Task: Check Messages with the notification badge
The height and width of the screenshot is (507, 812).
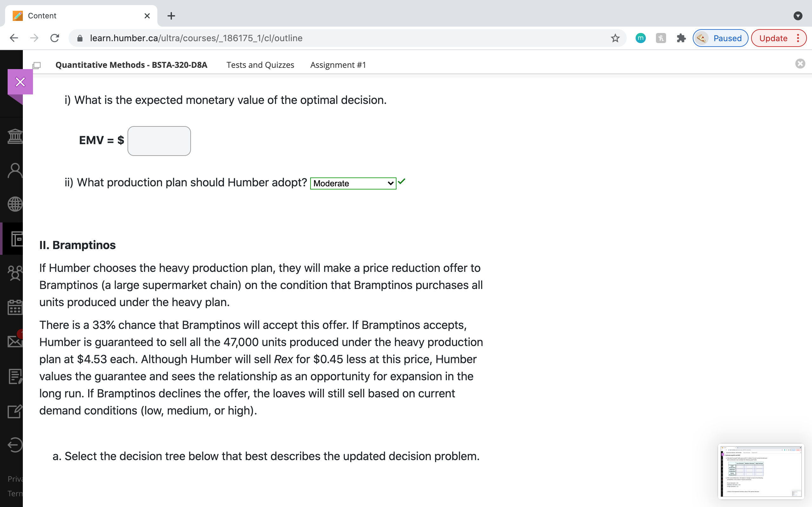Action: point(15,341)
